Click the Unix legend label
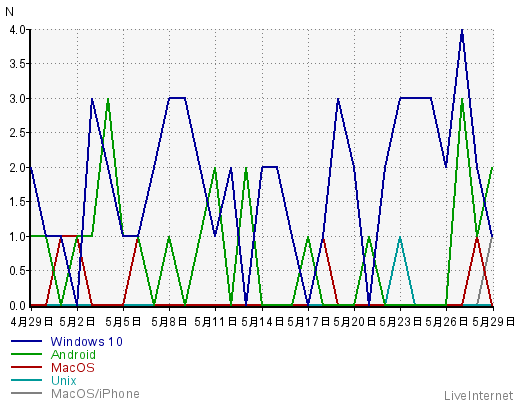This screenshot has width=520, height=405. click(64, 381)
